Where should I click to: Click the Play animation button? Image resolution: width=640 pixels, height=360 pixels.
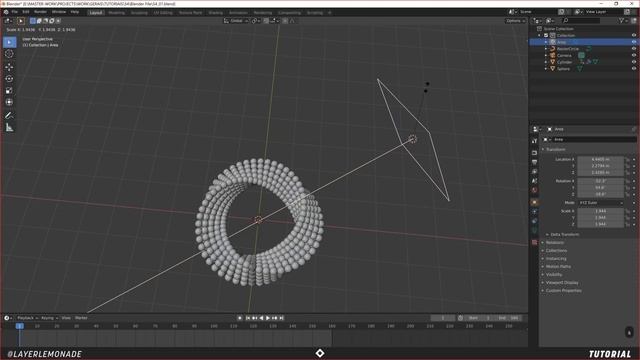[268, 318]
